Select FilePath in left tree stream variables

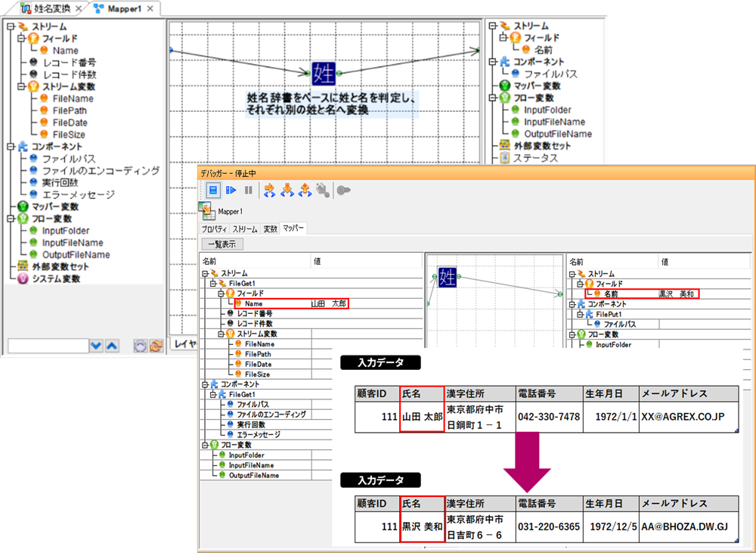[x=70, y=110]
